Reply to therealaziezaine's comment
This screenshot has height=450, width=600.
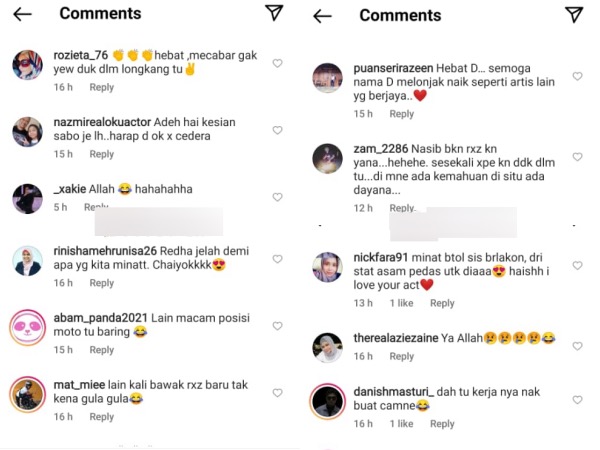click(402, 356)
